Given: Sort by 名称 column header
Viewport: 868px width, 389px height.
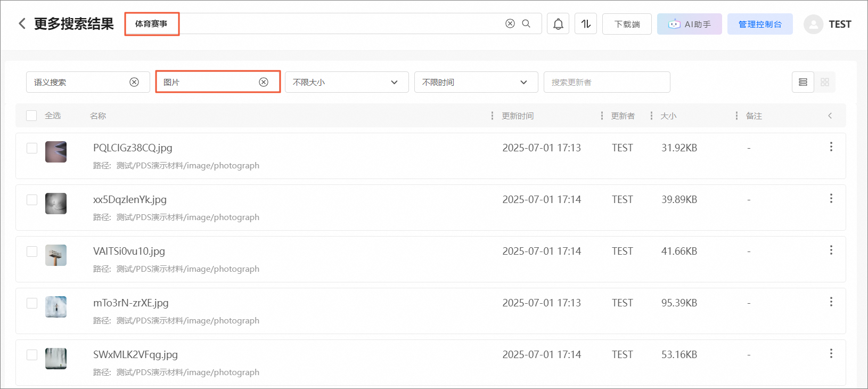Looking at the screenshot, I should point(98,116).
